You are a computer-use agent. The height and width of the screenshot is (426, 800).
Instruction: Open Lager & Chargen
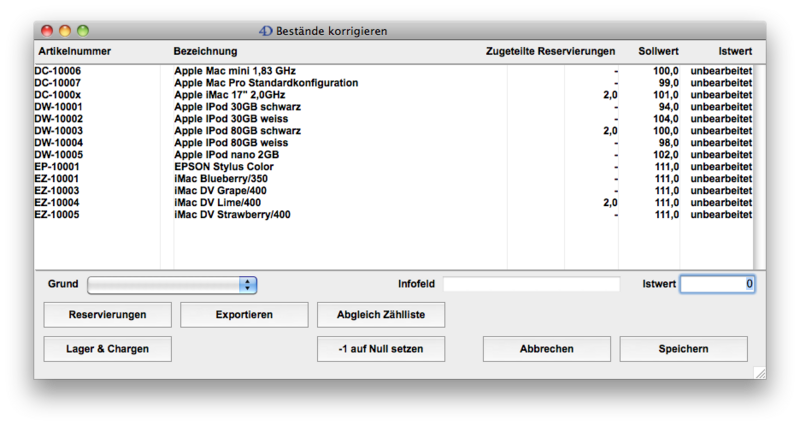tap(107, 349)
